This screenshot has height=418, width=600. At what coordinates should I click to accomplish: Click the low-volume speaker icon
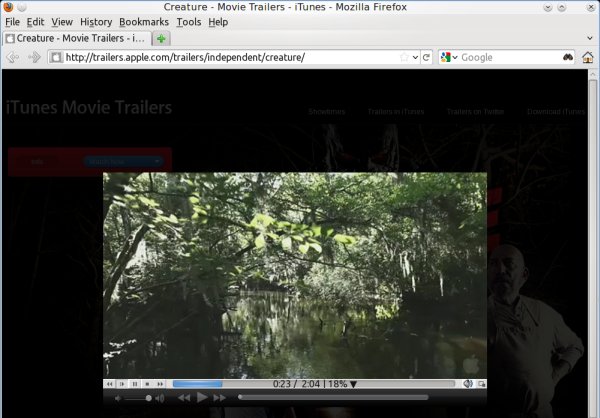pyautogui.click(x=118, y=398)
